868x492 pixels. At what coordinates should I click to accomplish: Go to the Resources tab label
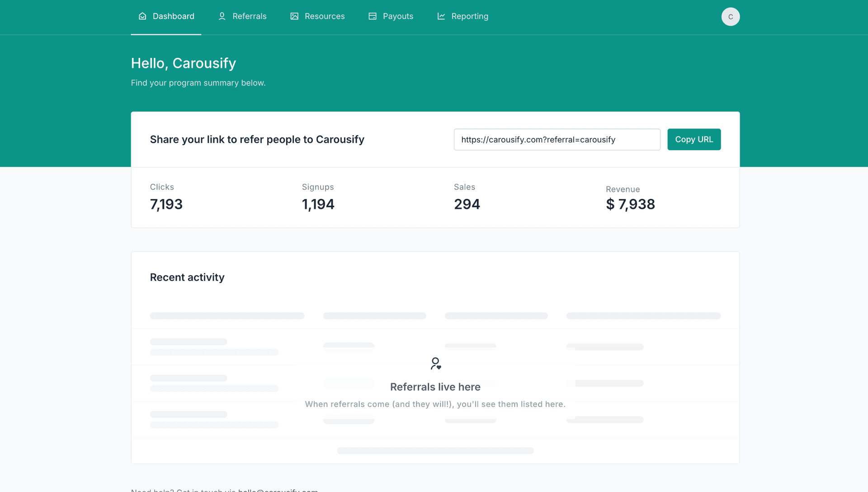(325, 16)
